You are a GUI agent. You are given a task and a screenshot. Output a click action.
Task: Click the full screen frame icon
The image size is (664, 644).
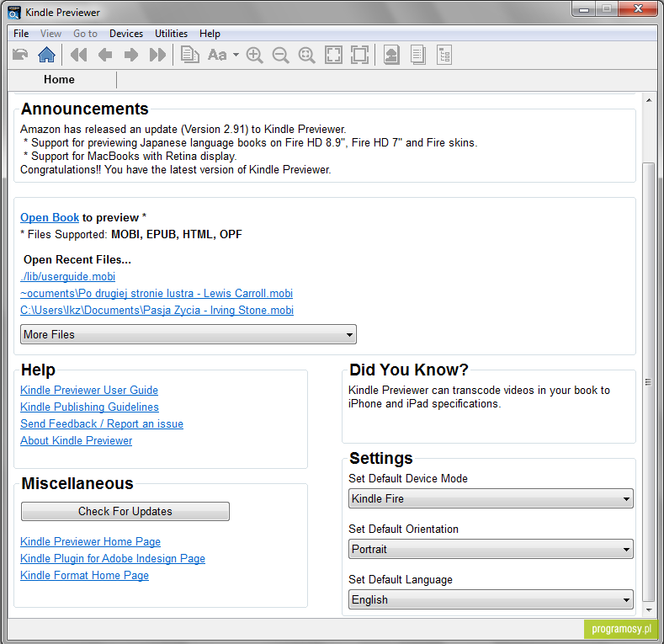pos(359,55)
